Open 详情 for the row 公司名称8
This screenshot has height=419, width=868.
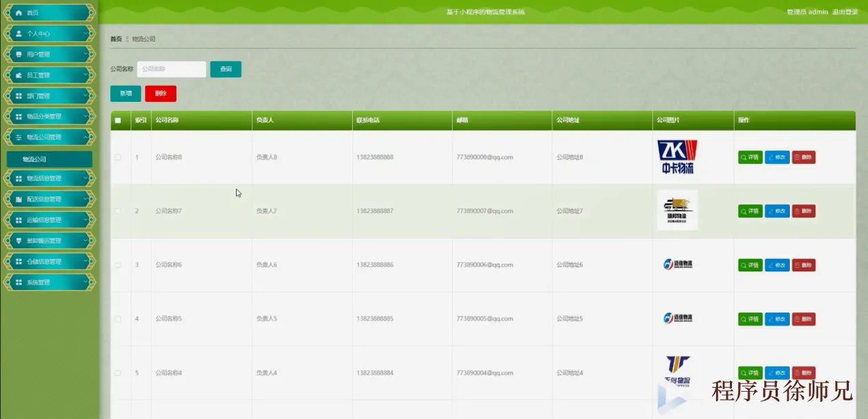coord(750,157)
